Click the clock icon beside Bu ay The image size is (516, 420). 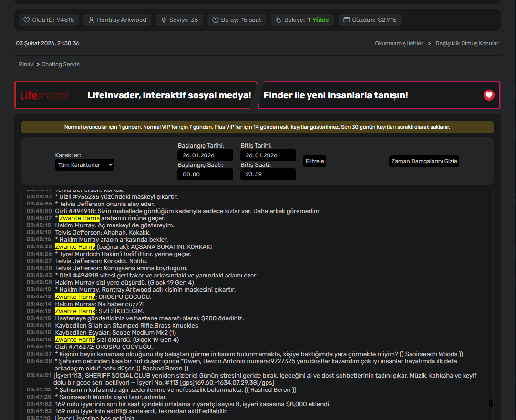pyautogui.click(x=215, y=20)
